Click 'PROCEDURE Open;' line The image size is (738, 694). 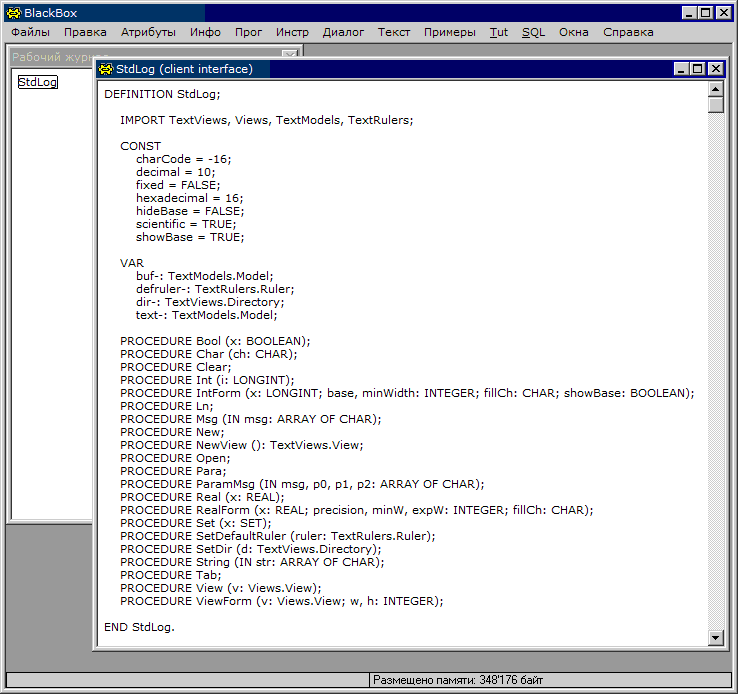[175, 458]
